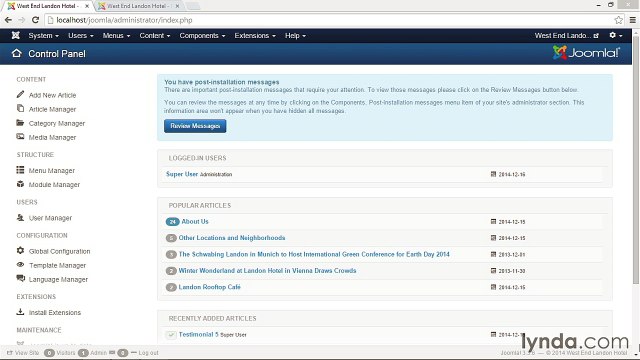Image resolution: width=640 pixels, height=360 pixels.
Task: Click the bookmark star in the address bar
Action: click(618, 20)
